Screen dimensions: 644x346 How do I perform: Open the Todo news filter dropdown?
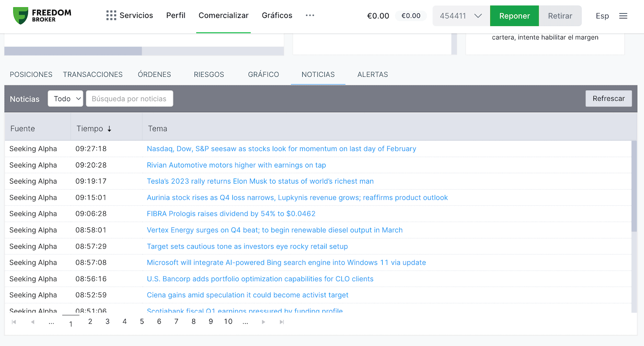click(x=65, y=98)
